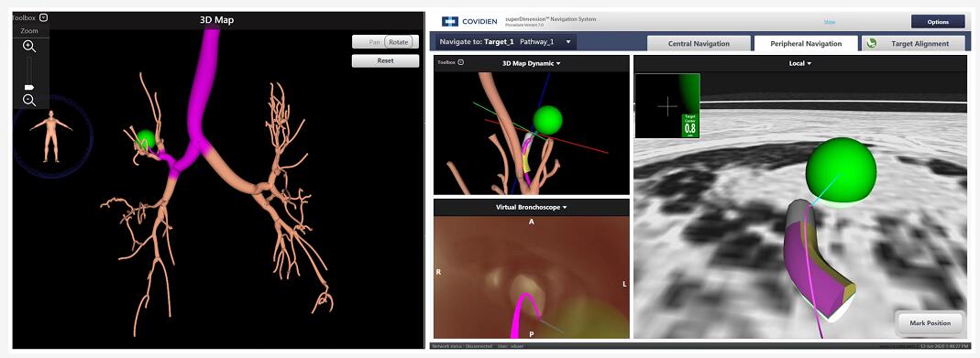Click the green Target Alignment icon
This screenshot has height=358, width=980.
coord(872,44)
